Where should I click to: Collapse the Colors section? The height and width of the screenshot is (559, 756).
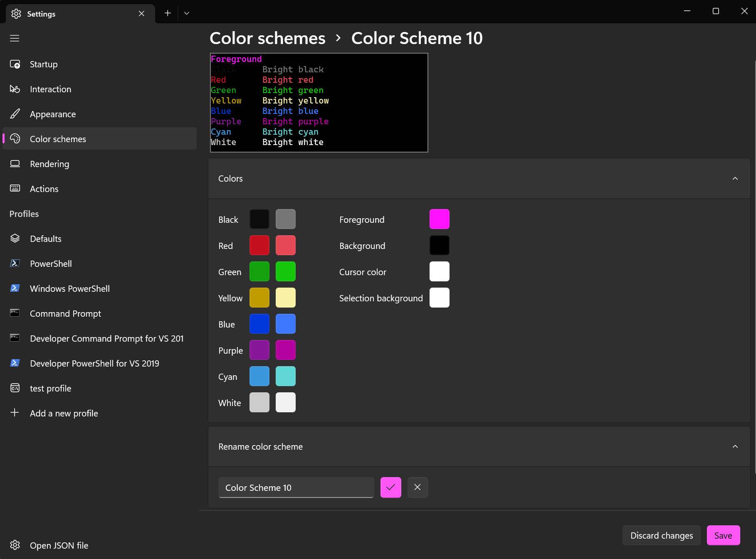pyautogui.click(x=735, y=178)
